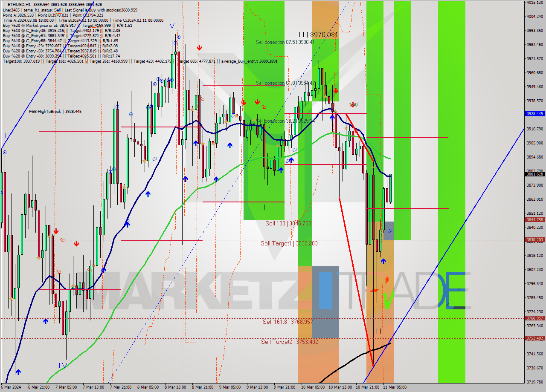This screenshot has width=546, height=392.
Task: Click the '9 Mar 13:00' time axis label
Action: (x=257, y=387)
